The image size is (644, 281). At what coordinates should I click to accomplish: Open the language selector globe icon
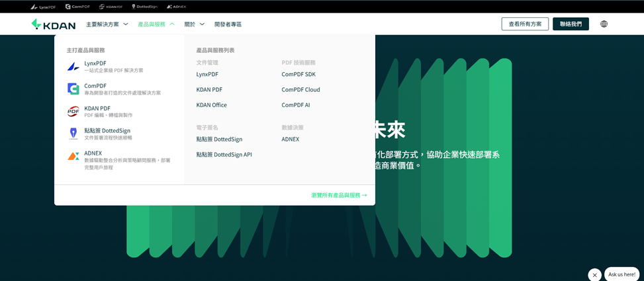[604, 24]
